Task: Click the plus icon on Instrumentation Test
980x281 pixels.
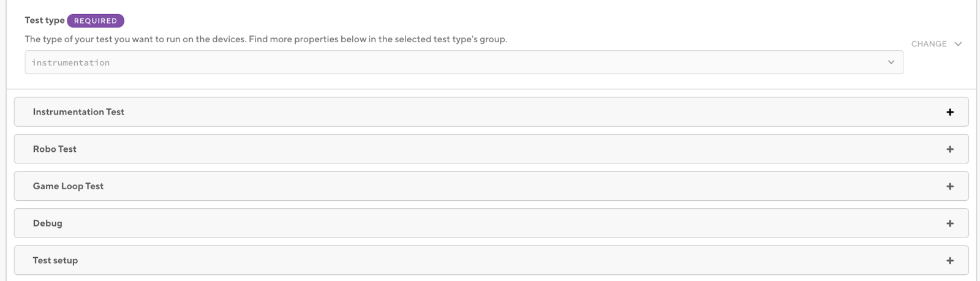Action: (950, 112)
